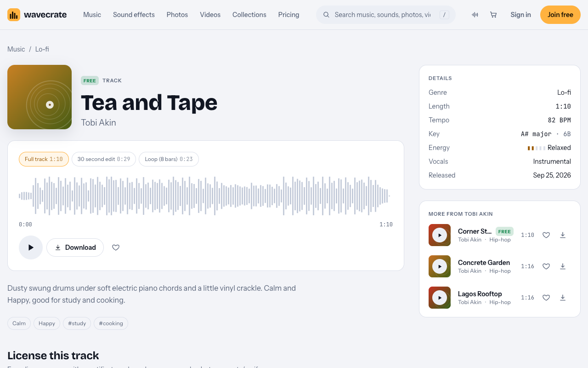This screenshot has width=588, height=368.
Task: Filter by the Happy tag
Action: point(47,323)
